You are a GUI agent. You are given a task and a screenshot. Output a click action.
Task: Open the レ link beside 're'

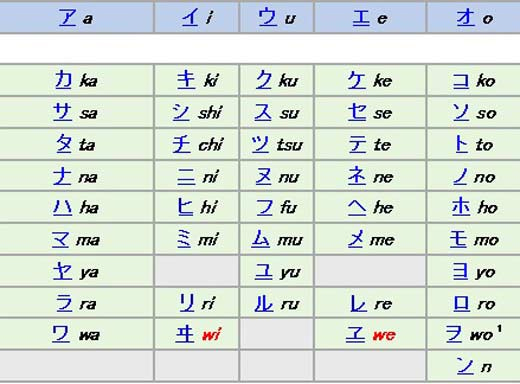[x=358, y=304]
